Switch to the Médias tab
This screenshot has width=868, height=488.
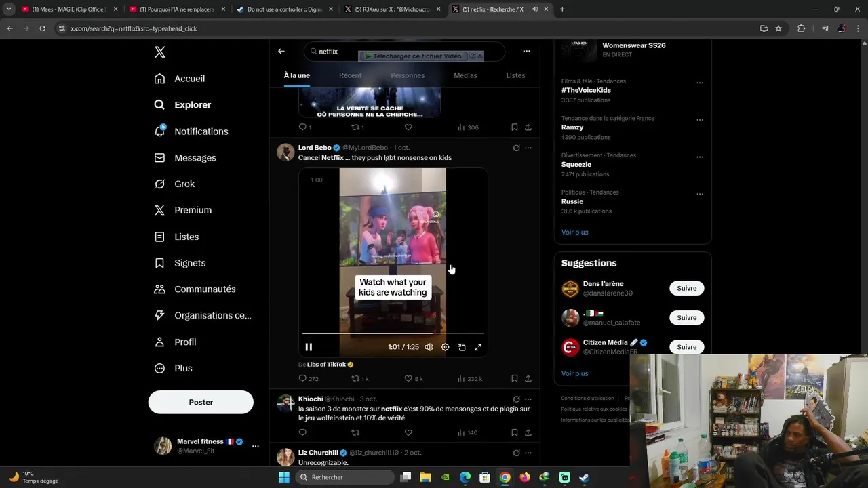[465, 75]
